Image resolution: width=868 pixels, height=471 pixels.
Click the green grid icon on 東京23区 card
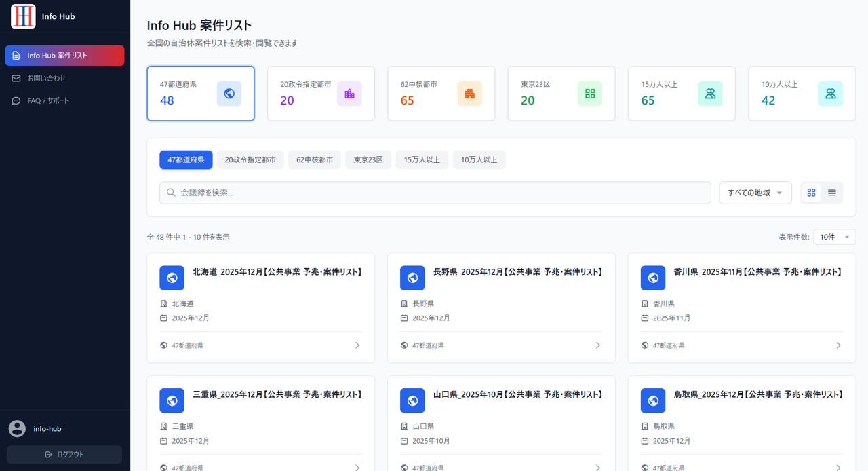(x=590, y=94)
